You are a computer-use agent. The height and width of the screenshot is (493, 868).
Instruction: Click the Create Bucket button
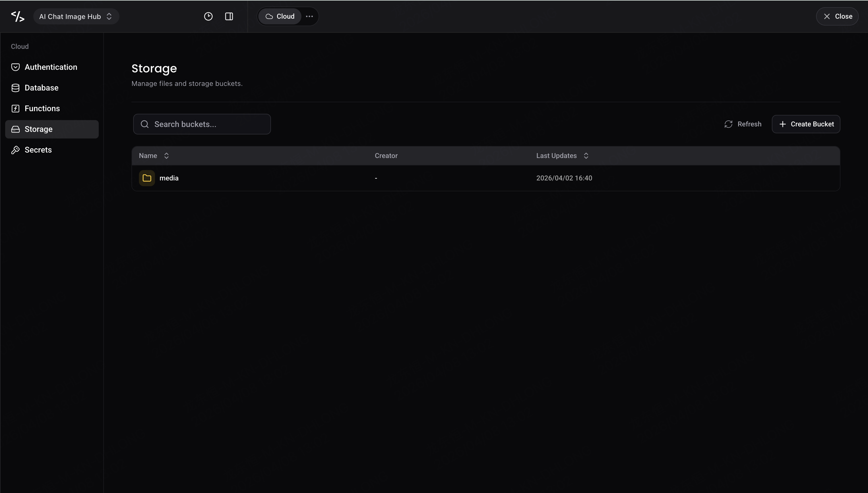click(x=806, y=124)
